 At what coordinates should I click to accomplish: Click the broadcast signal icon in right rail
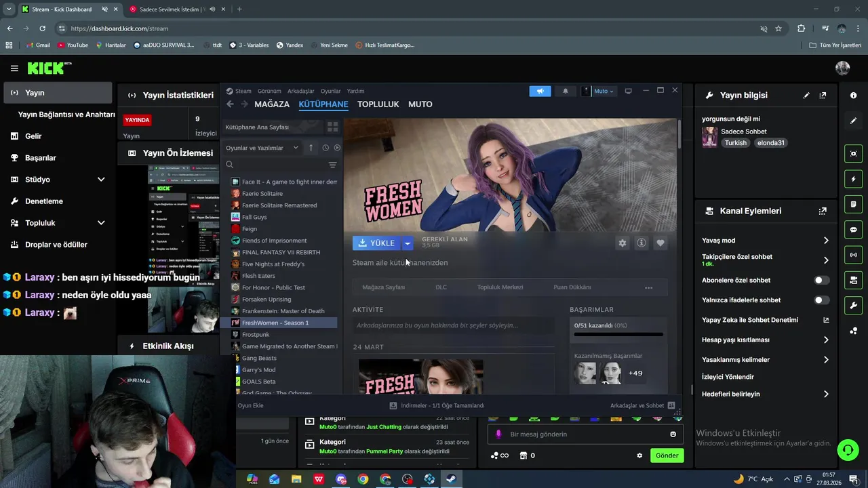click(x=853, y=255)
